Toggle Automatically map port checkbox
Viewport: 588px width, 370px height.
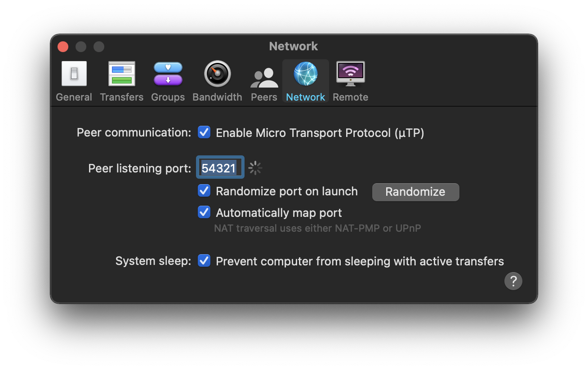[x=204, y=212]
